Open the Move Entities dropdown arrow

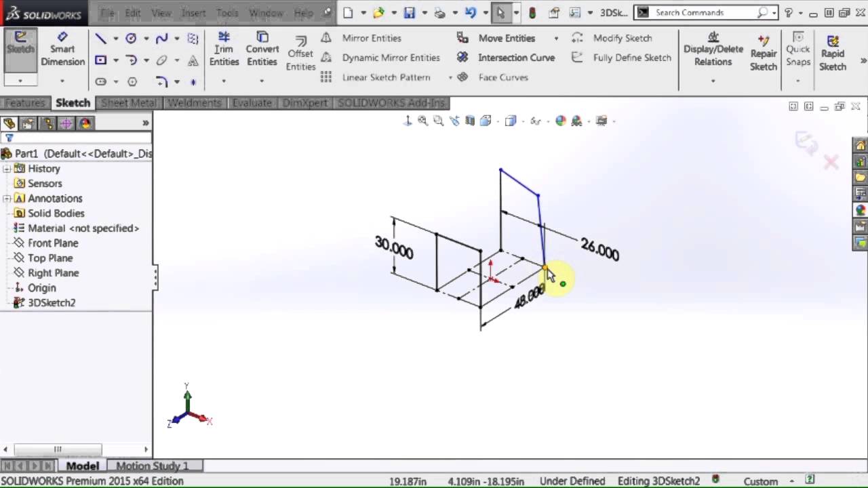point(556,38)
